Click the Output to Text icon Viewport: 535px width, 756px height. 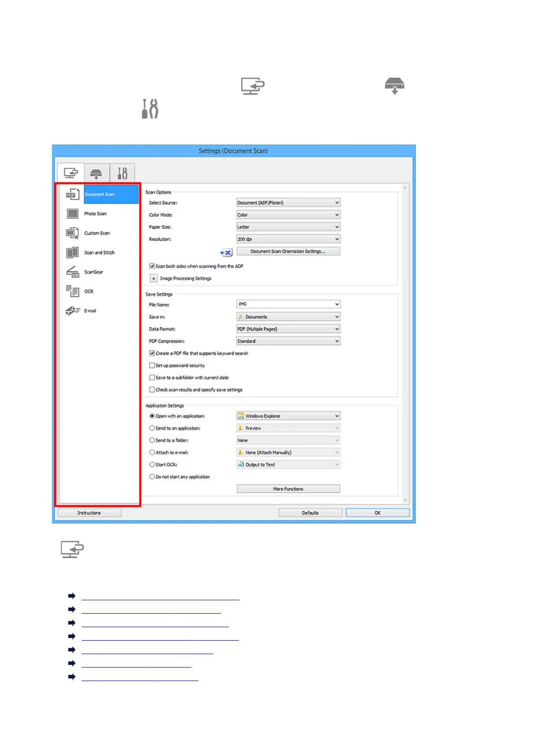(x=241, y=465)
